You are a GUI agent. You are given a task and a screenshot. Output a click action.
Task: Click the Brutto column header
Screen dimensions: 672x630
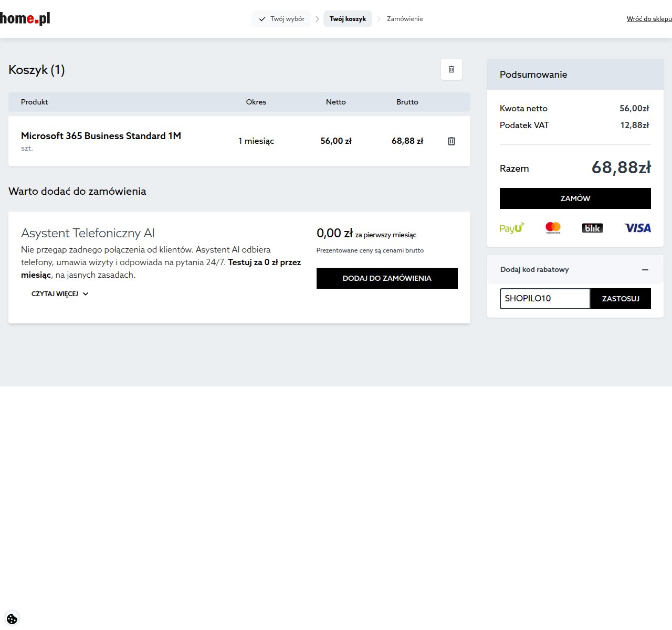click(x=407, y=102)
